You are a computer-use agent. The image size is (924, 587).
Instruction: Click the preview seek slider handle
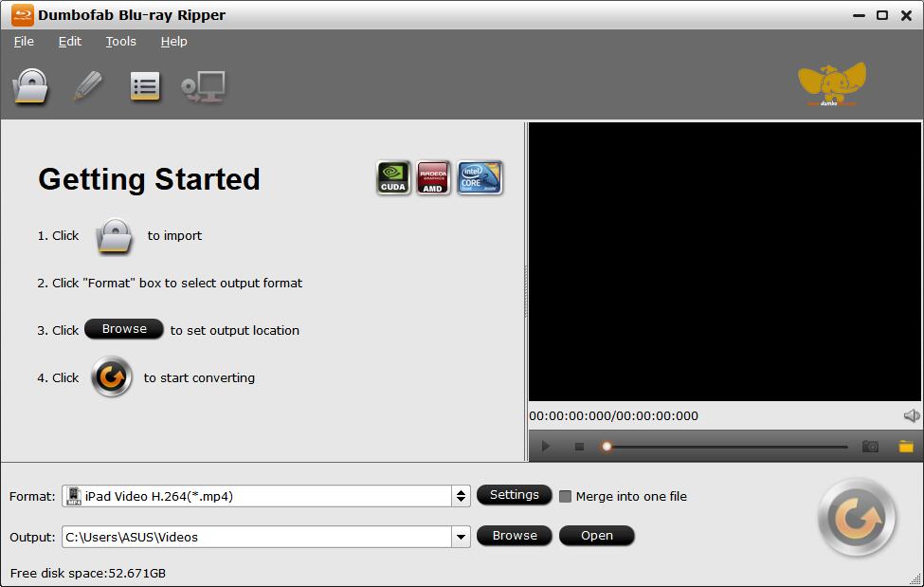click(607, 447)
